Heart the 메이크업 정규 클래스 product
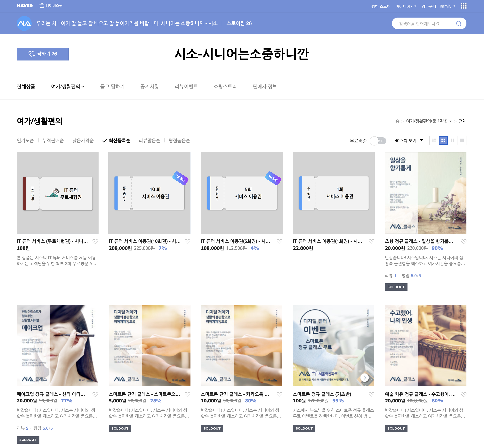The image size is (484, 448). coord(95,394)
